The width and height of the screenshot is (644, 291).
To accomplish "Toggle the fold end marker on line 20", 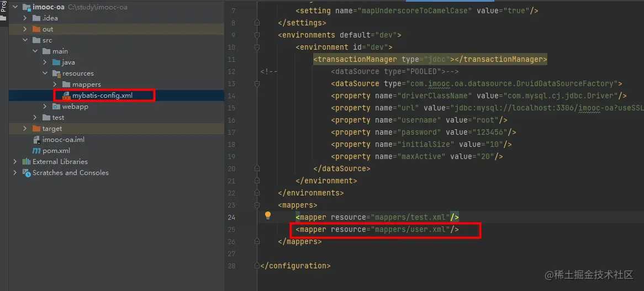I will [x=257, y=168].
